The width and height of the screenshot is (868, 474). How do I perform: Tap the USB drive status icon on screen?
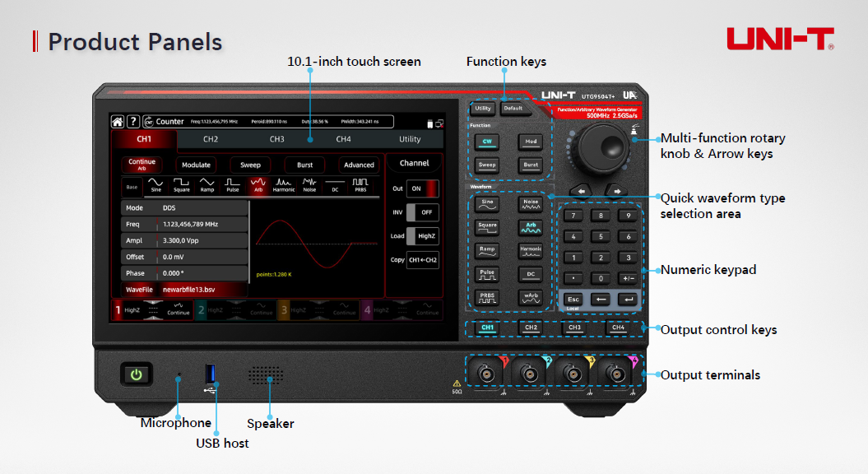(429, 124)
